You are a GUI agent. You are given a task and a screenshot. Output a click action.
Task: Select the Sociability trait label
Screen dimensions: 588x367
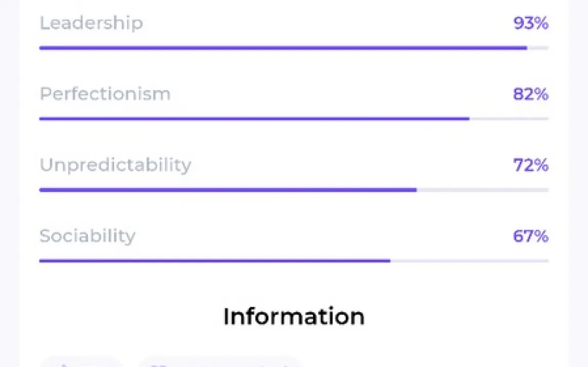click(88, 236)
